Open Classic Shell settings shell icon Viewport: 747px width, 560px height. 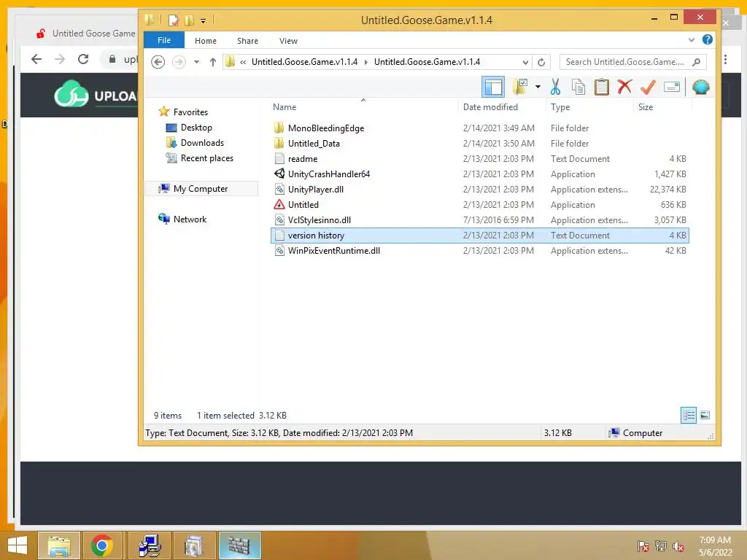click(701, 87)
